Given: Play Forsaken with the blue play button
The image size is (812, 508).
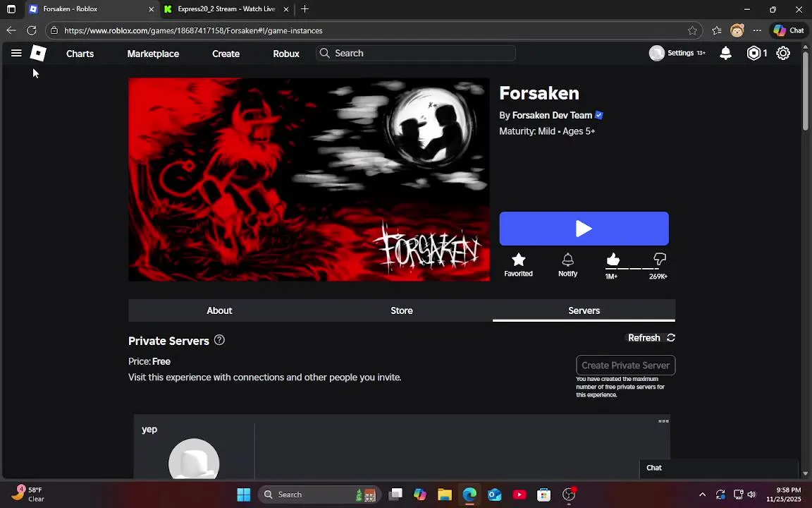Looking at the screenshot, I should tap(584, 229).
